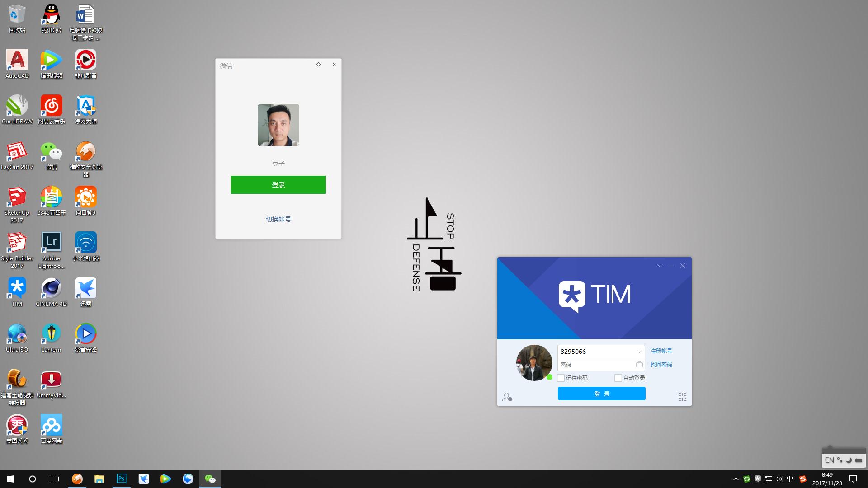Open TIM's QR code login icon
Image resolution: width=868 pixels, height=488 pixels.
point(682,397)
